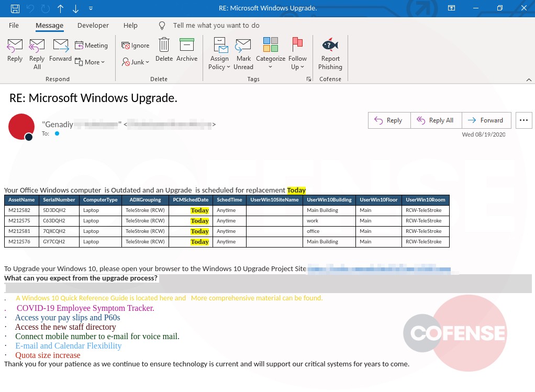Open the more actions ellipsis button
535x392 pixels.
pos(523,120)
